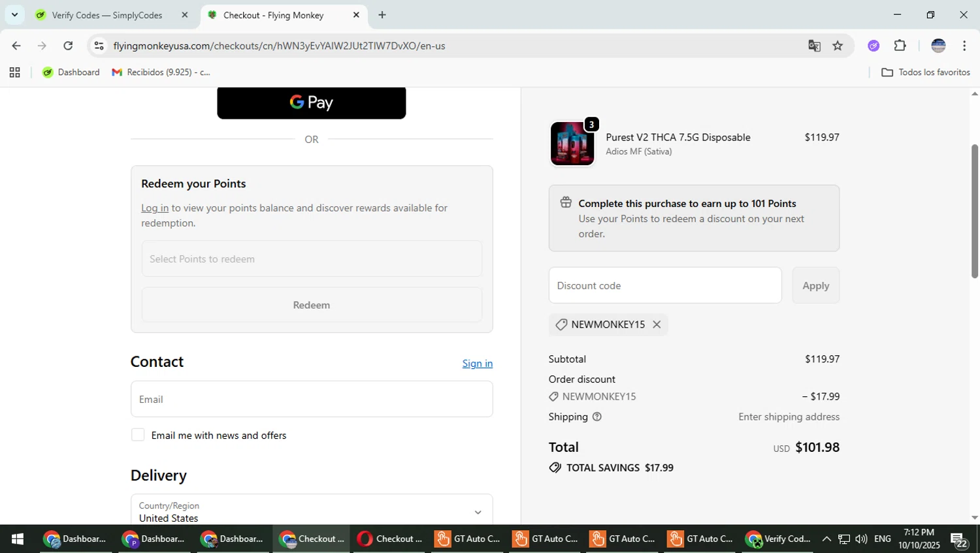980x553 pixels.
Task: Click the TOTAL SAVINGS tag icon
Action: 555,467
